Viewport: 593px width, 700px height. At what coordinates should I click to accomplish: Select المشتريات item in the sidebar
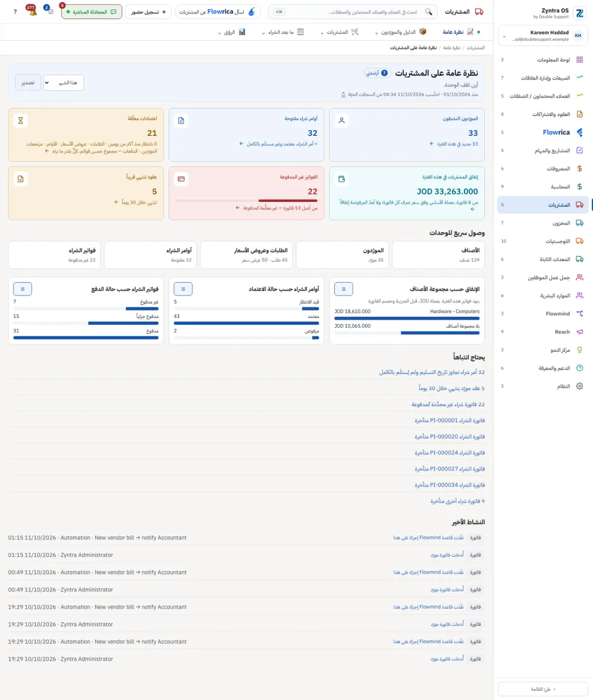coord(542,205)
